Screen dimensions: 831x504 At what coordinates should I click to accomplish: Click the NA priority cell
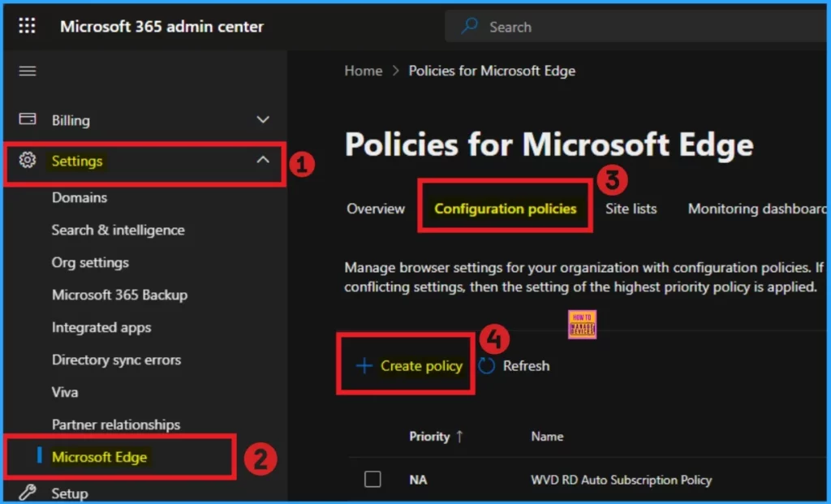[418, 480]
